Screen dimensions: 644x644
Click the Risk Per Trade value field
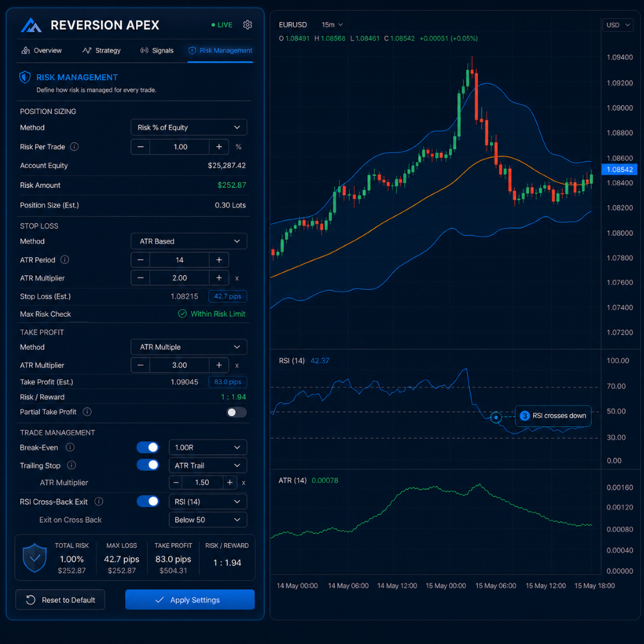point(180,147)
